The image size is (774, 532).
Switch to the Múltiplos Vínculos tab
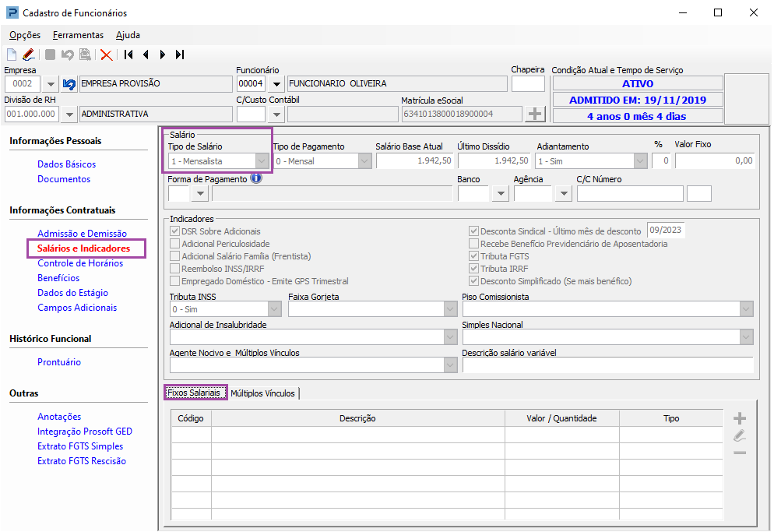(x=262, y=393)
